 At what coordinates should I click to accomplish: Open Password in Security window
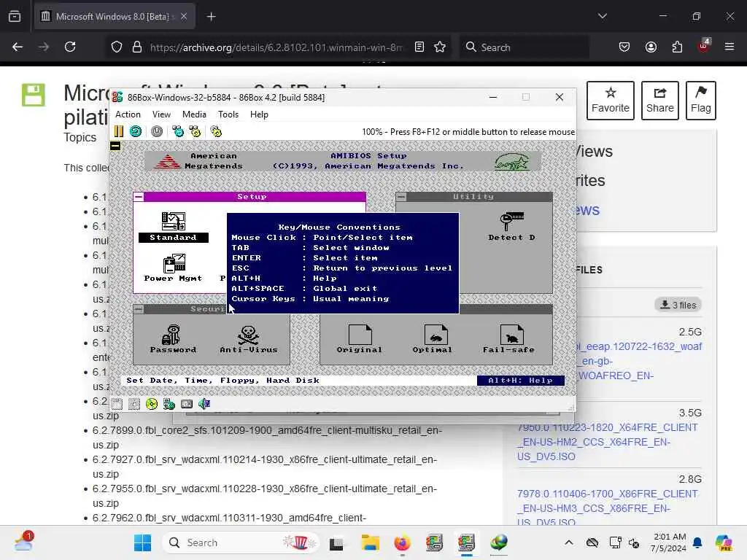173,339
